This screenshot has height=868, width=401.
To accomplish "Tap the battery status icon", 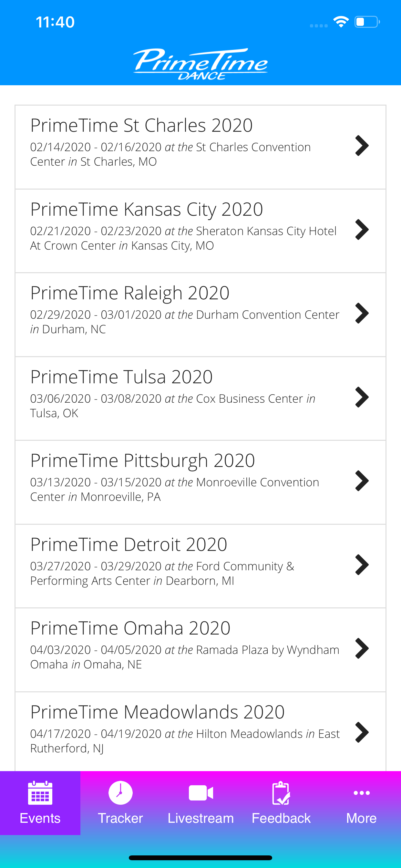I will [367, 22].
